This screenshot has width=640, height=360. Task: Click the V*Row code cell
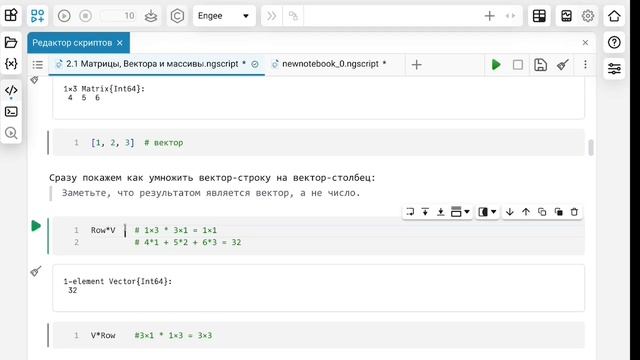pyautogui.click(x=318, y=336)
